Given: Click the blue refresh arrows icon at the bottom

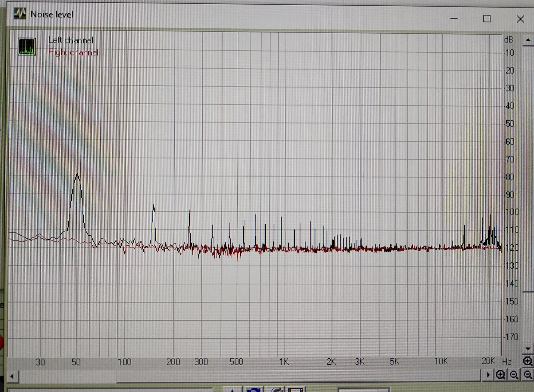Looking at the screenshot, I should point(253,390).
